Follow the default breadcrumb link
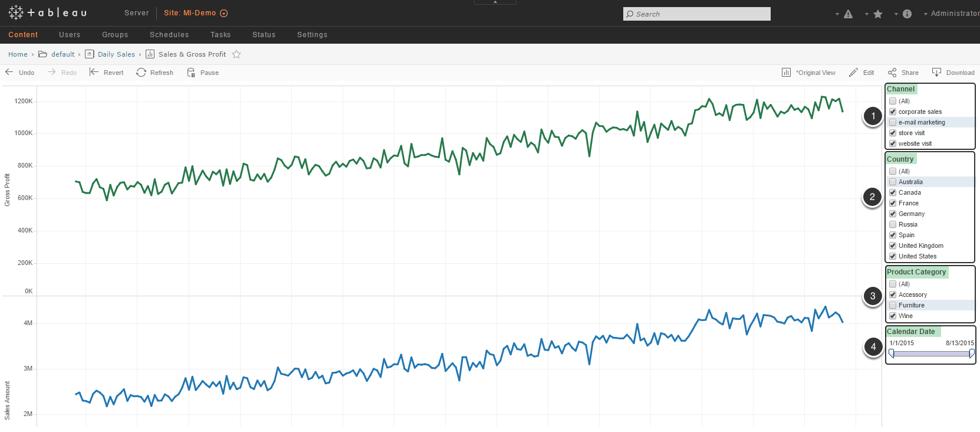 coord(63,54)
